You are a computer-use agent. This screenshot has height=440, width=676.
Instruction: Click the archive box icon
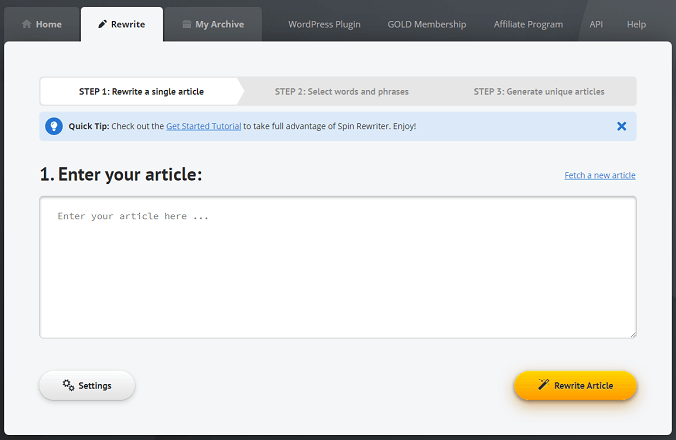pos(187,24)
